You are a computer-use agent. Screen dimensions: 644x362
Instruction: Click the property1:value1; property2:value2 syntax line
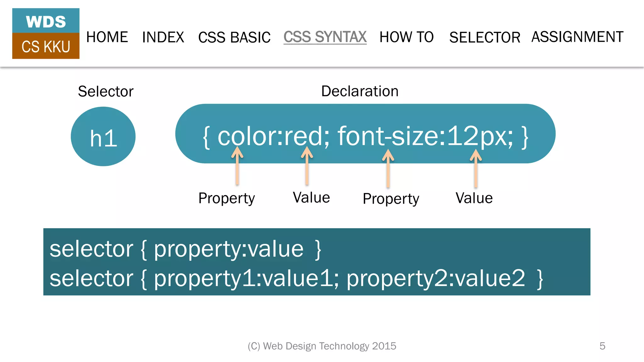click(297, 278)
